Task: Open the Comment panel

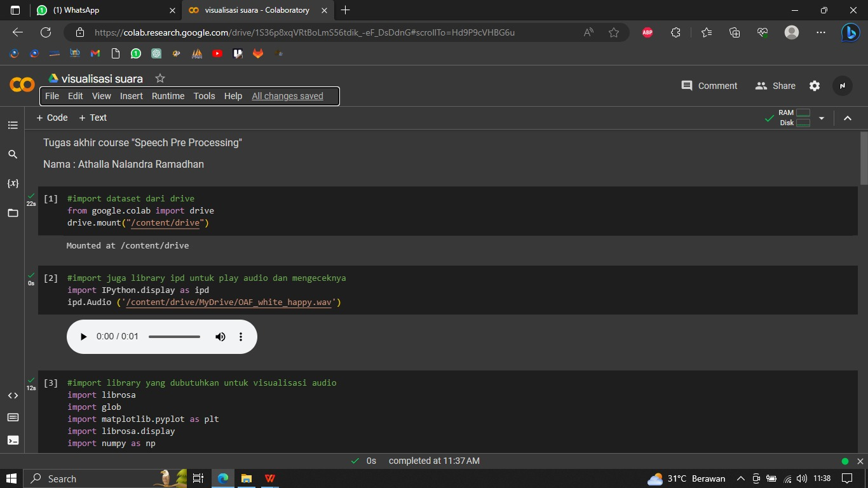Action: click(x=709, y=86)
